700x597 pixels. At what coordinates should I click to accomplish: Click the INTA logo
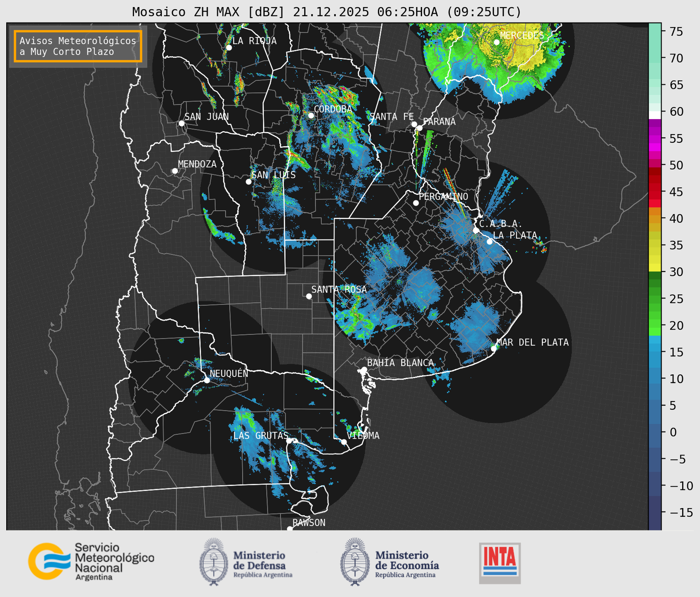[500, 563]
